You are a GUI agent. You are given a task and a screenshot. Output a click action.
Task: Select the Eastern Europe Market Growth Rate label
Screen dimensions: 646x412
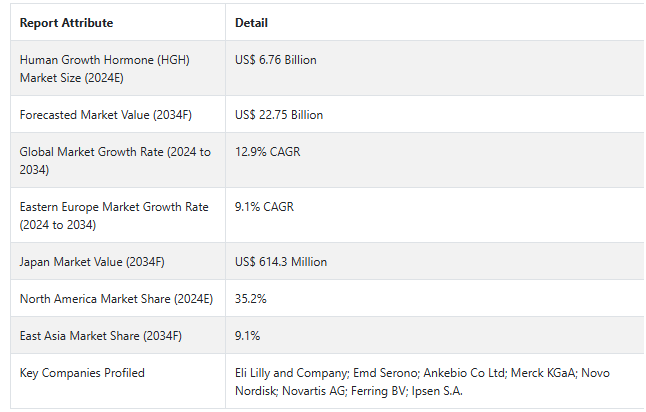point(114,215)
